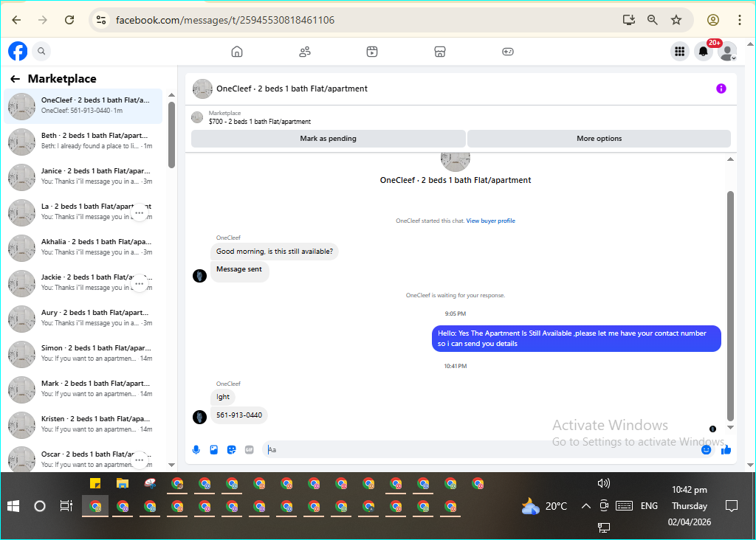756x540 pixels.
Task: Send a thumbs-up like
Action: [726, 449]
